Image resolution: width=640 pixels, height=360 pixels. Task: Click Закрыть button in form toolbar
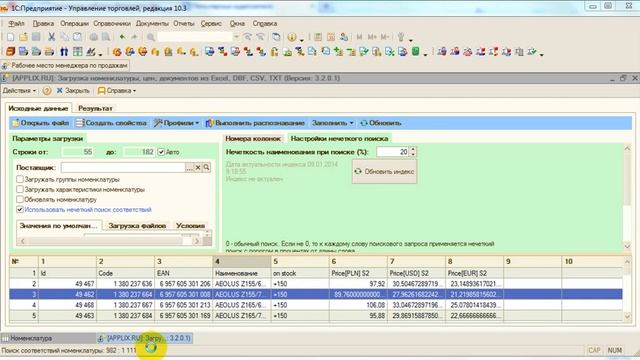tap(73, 91)
